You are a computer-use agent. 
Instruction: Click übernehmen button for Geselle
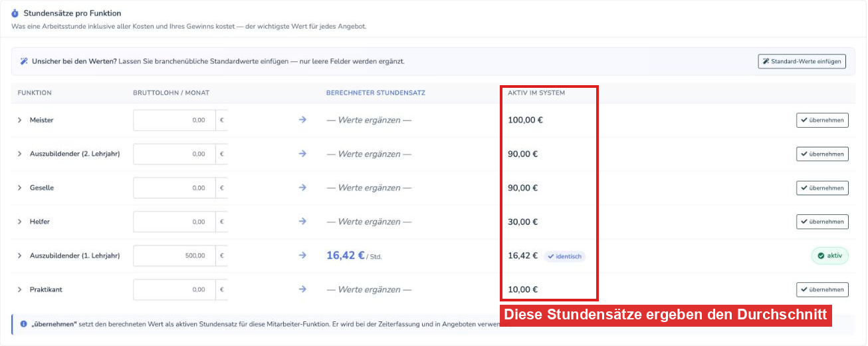(822, 188)
